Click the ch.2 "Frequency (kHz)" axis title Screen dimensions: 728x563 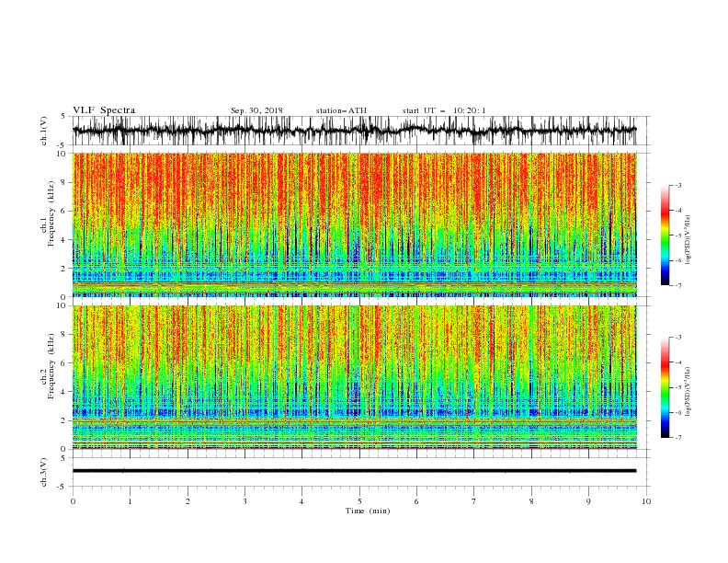click(51, 366)
